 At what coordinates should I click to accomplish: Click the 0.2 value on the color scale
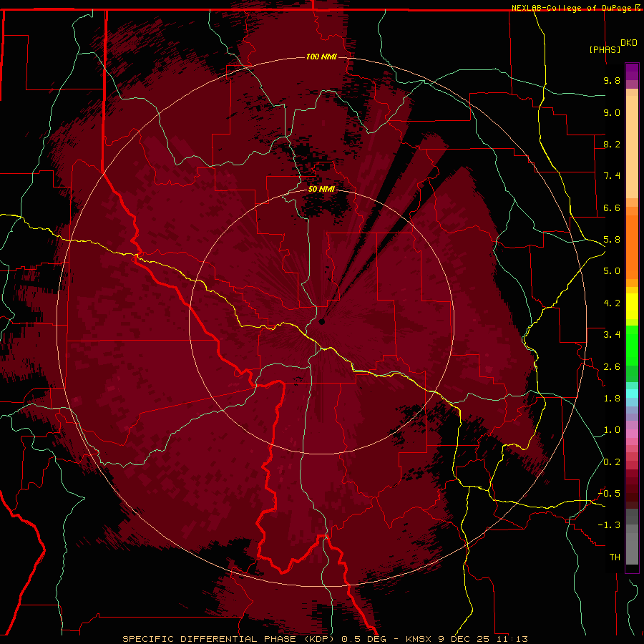coord(612,462)
